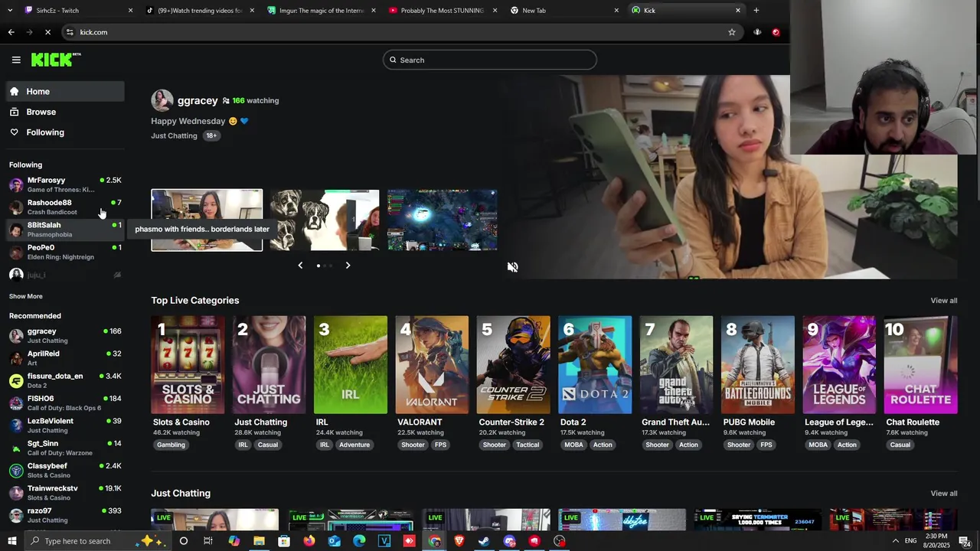This screenshot has height=551, width=980.
Task: Expand following list with Show More
Action: pos(26,296)
